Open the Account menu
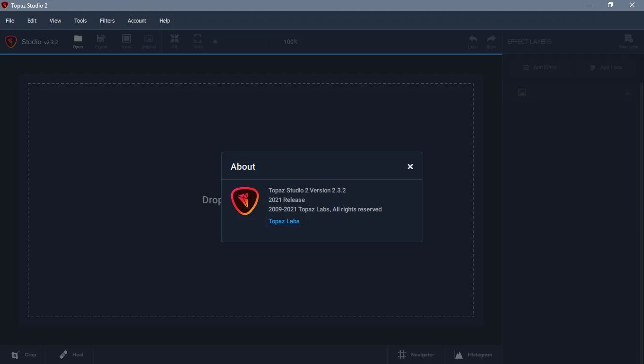 137,21
